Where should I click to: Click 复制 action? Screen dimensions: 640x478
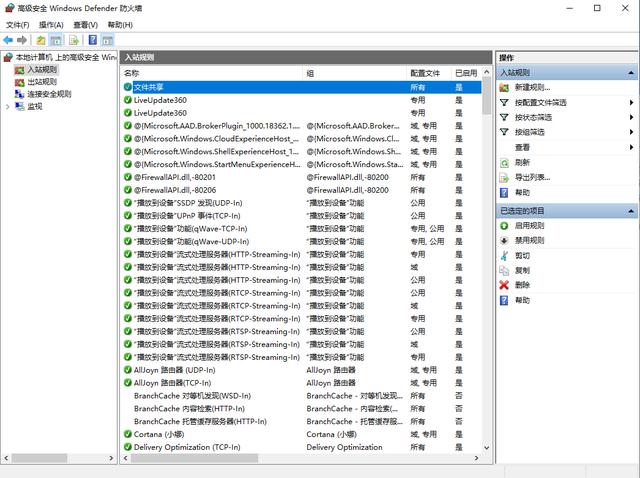(522, 270)
